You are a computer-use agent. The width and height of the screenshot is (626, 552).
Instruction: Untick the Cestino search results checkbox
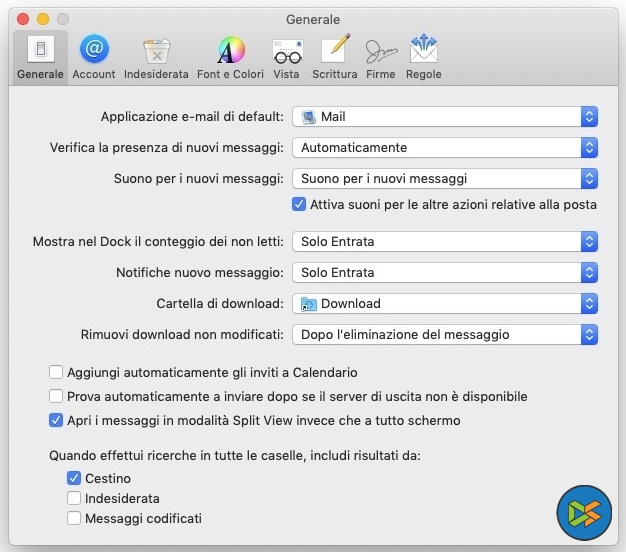74,479
